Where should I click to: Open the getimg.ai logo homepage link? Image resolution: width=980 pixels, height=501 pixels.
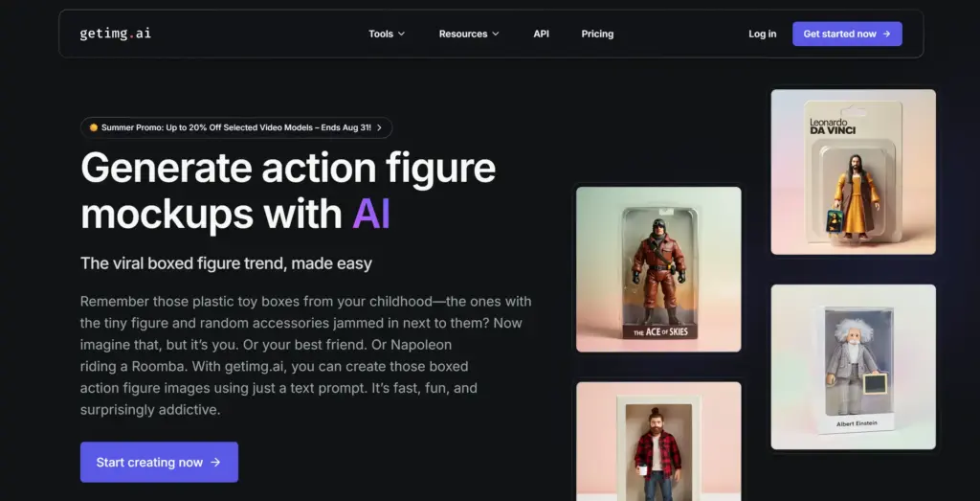(x=115, y=34)
